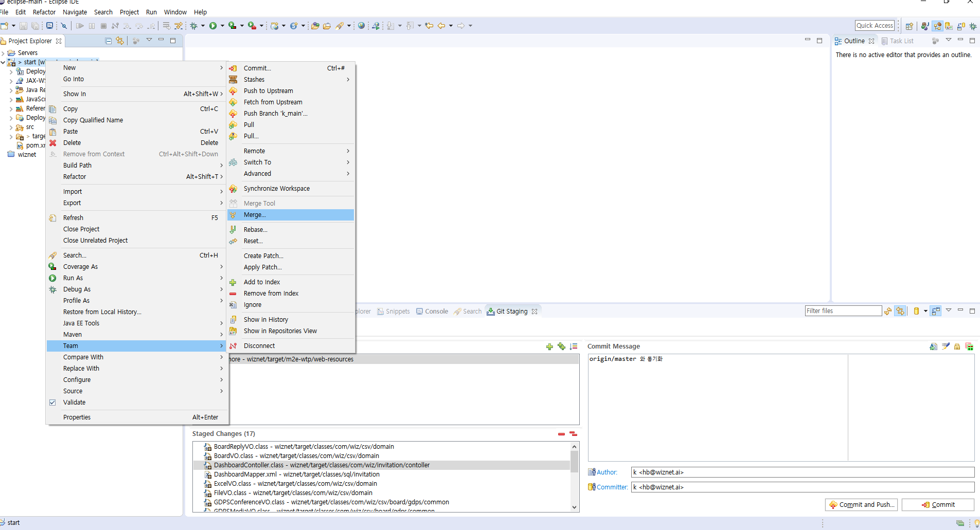Click the Coverage run icon in toolbar

[233, 26]
